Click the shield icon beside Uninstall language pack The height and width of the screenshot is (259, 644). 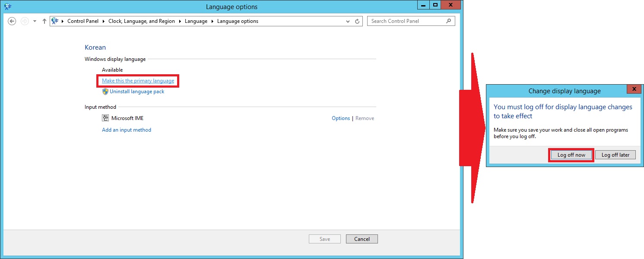[105, 92]
